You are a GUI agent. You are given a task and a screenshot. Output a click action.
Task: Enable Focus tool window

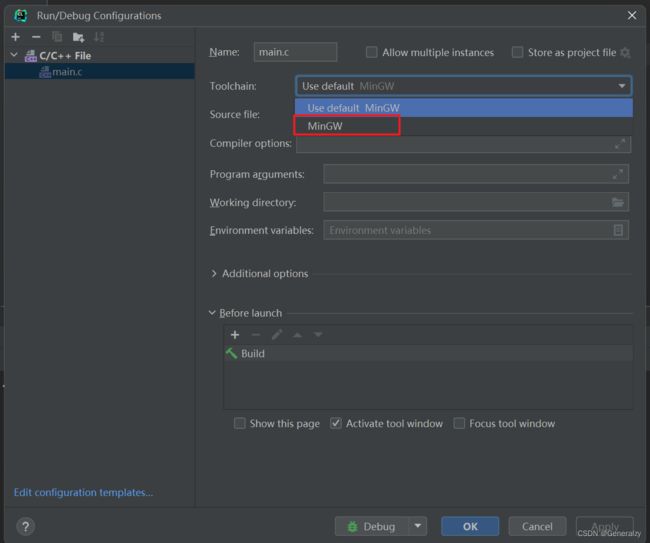coord(459,423)
